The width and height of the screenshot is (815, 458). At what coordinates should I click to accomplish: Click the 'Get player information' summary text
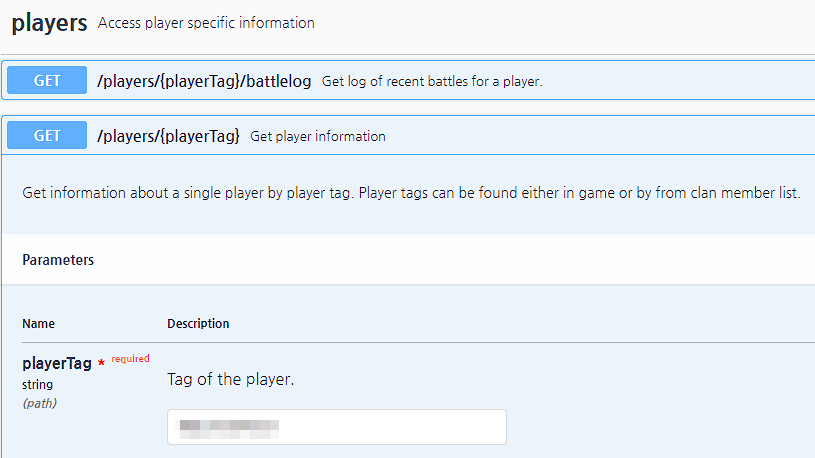pos(318,137)
